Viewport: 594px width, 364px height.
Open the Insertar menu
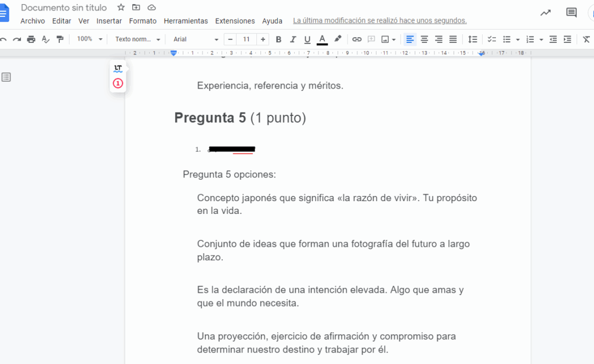click(109, 21)
